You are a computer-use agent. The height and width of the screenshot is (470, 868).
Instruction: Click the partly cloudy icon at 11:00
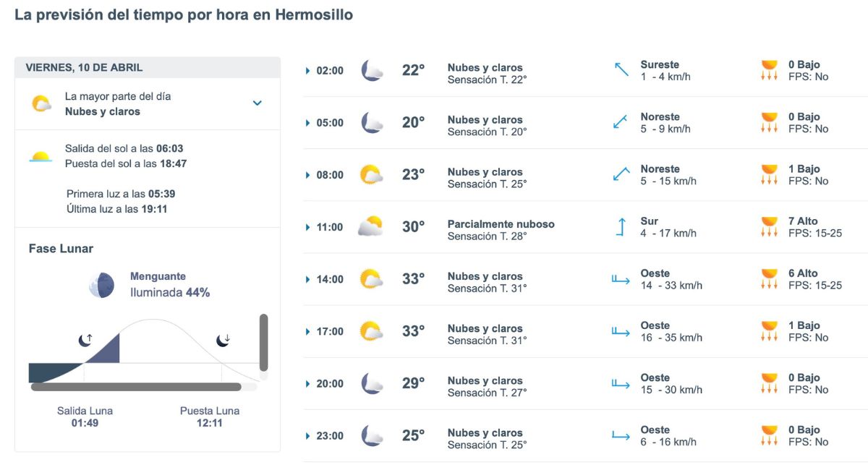pos(369,226)
